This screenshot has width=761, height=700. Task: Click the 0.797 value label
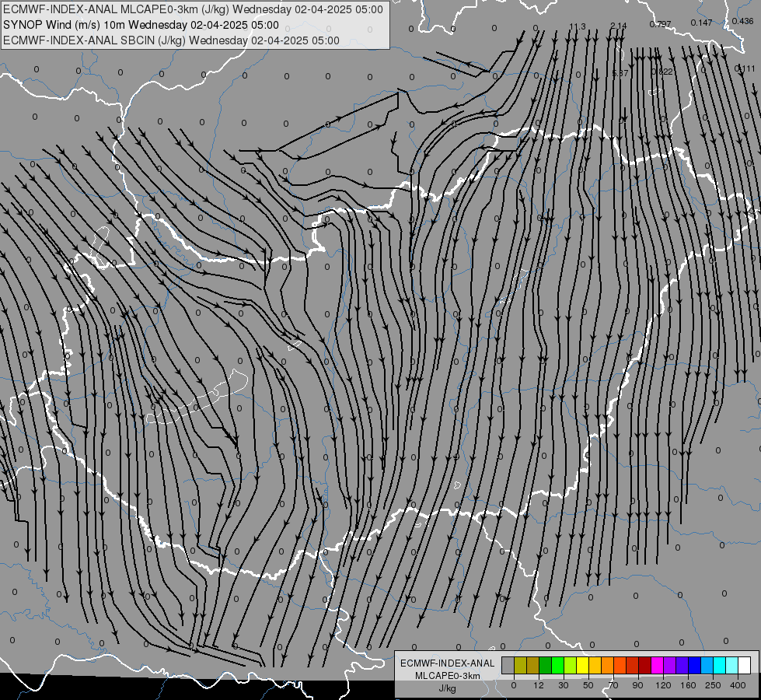click(x=660, y=24)
